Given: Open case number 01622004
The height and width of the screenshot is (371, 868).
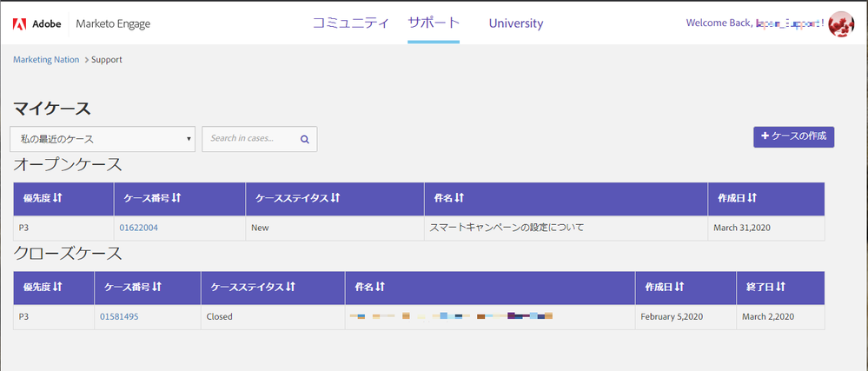Looking at the screenshot, I should [x=139, y=228].
